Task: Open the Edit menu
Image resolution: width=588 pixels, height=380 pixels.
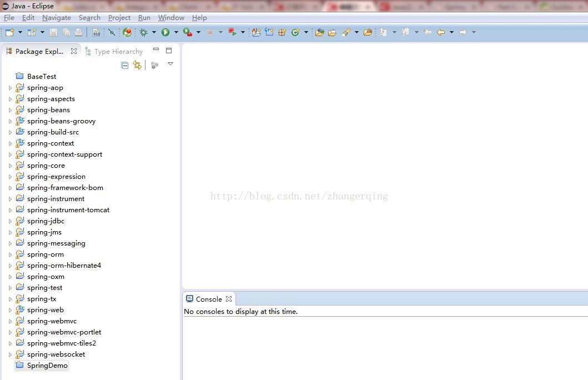Action: 28,18
